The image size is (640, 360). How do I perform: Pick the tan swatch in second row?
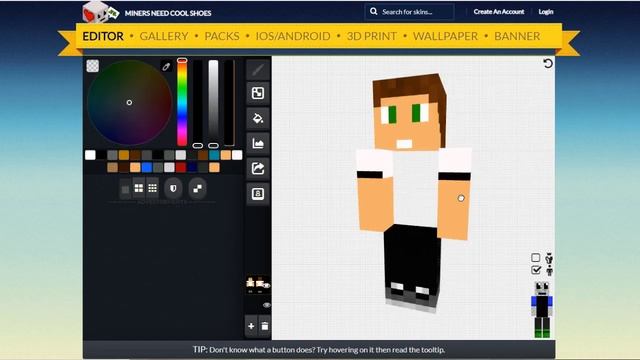click(112, 167)
